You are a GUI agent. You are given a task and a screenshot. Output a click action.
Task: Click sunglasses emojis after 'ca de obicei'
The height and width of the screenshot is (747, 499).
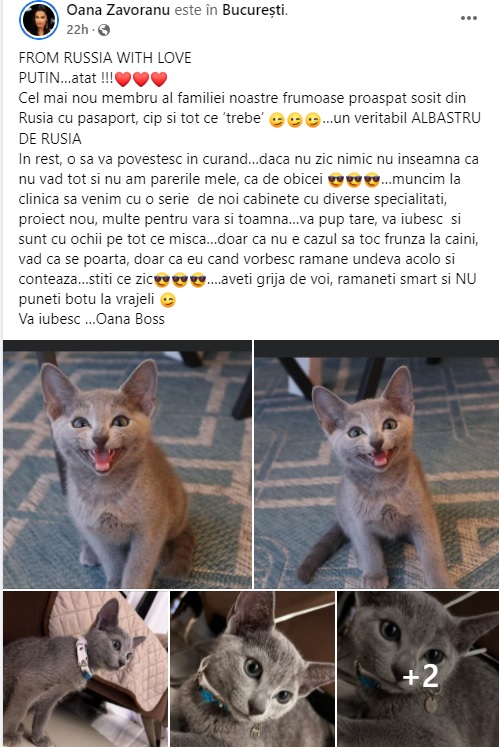pyautogui.click(x=354, y=180)
